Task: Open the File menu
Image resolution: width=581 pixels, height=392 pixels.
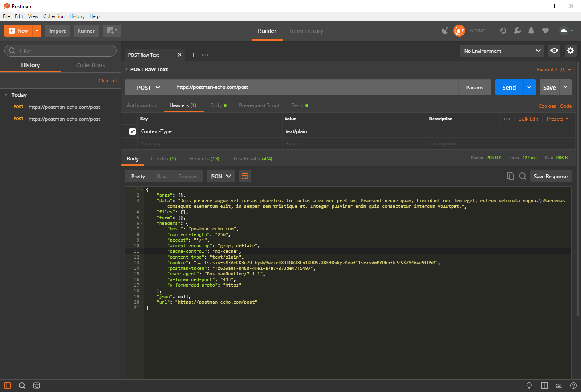Action: click(x=6, y=16)
